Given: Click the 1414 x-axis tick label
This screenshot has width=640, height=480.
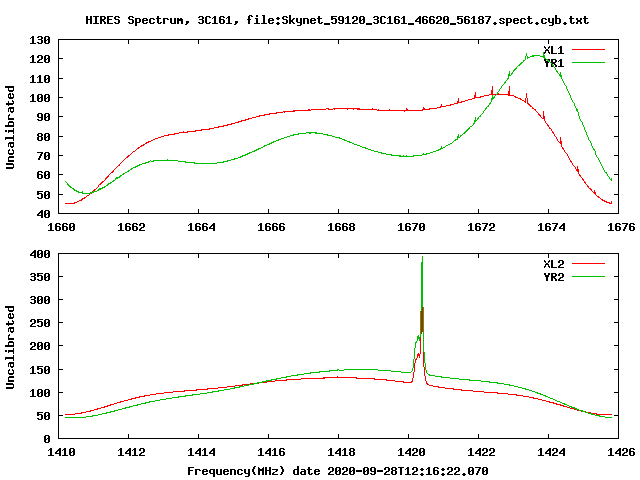Looking at the screenshot, I should [201, 452].
